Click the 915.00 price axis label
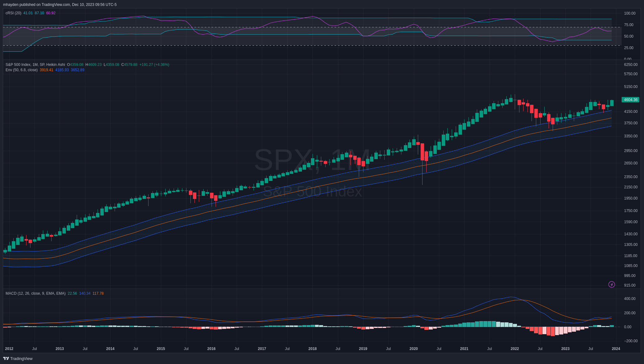 point(630,285)
